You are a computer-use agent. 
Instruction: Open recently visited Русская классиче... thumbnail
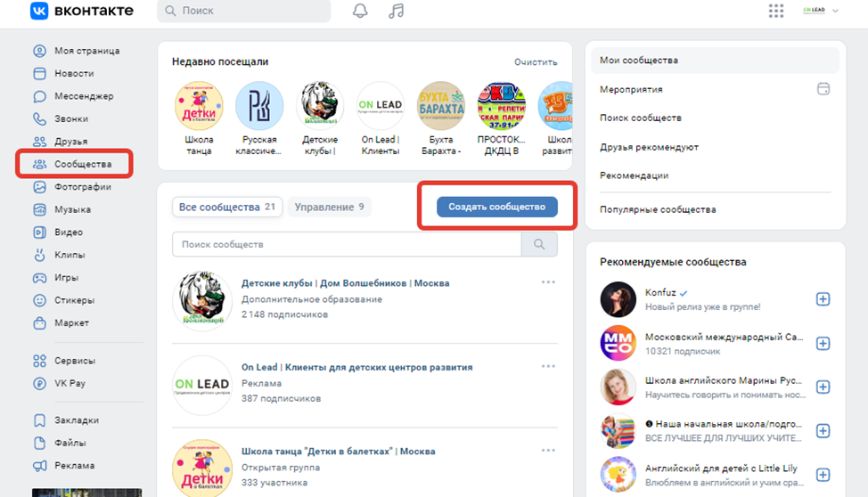pos(259,106)
